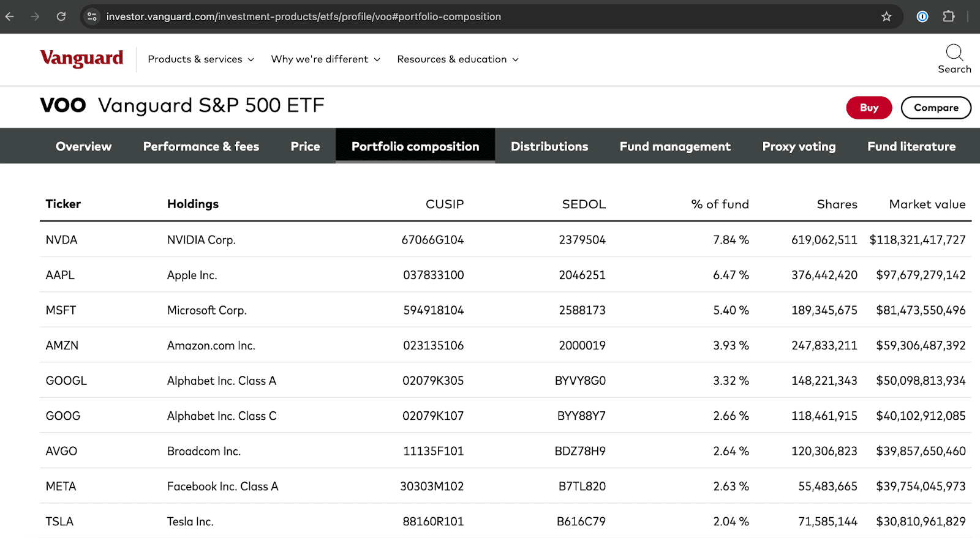The width and height of the screenshot is (980, 538).
Task: Expand Why we're different menu
Action: [x=325, y=59]
